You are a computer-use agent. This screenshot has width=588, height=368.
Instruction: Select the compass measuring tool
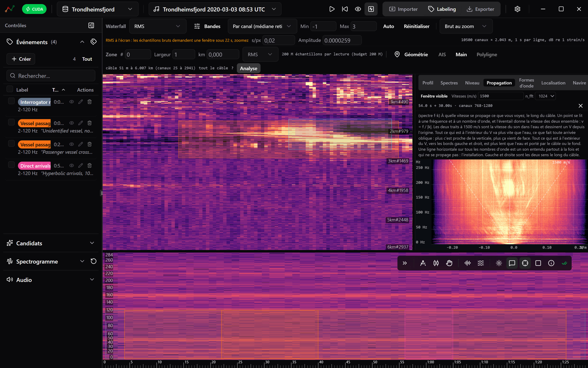423,263
